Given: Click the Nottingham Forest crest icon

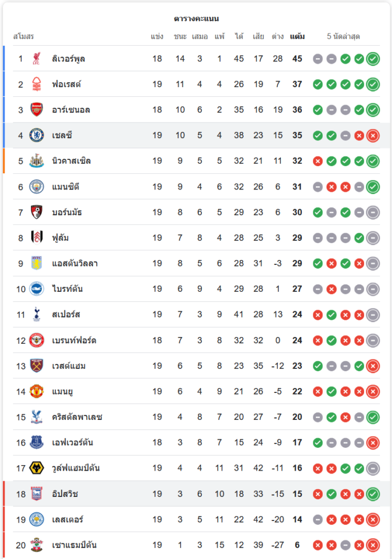Looking at the screenshot, I should coord(37,84).
